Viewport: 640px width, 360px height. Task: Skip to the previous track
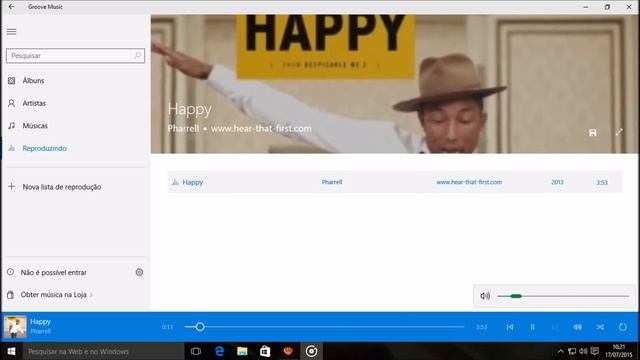click(510, 327)
